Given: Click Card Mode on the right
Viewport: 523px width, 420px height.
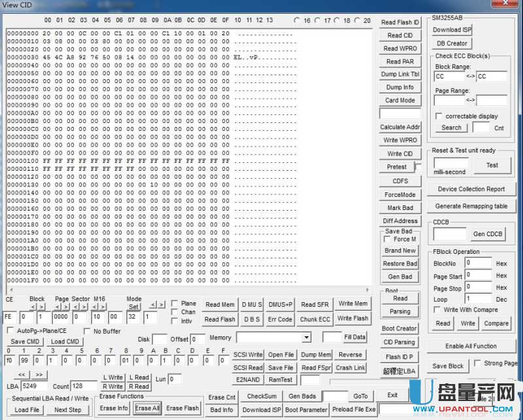Looking at the screenshot, I should pos(399,100).
